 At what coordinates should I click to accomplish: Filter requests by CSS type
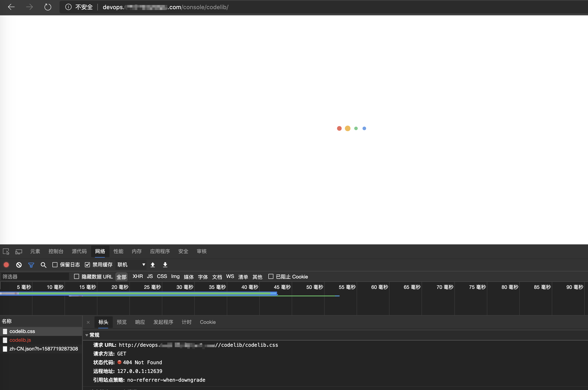pos(162,277)
